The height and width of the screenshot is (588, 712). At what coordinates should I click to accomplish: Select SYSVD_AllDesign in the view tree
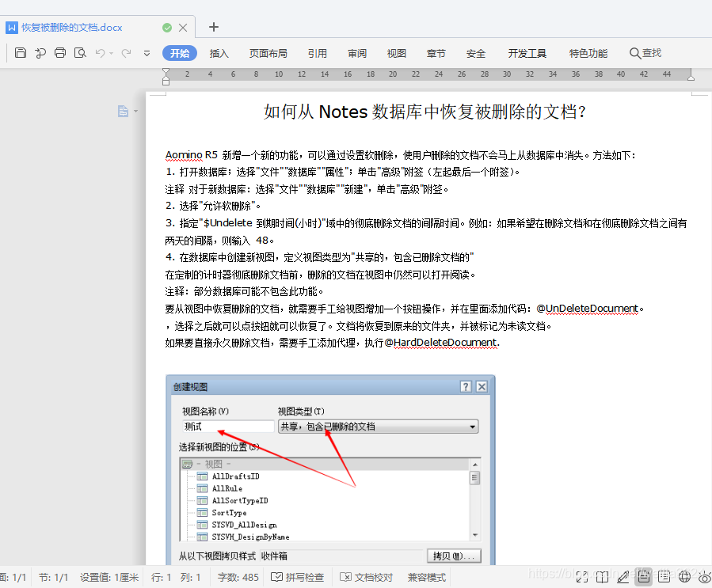(244, 525)
